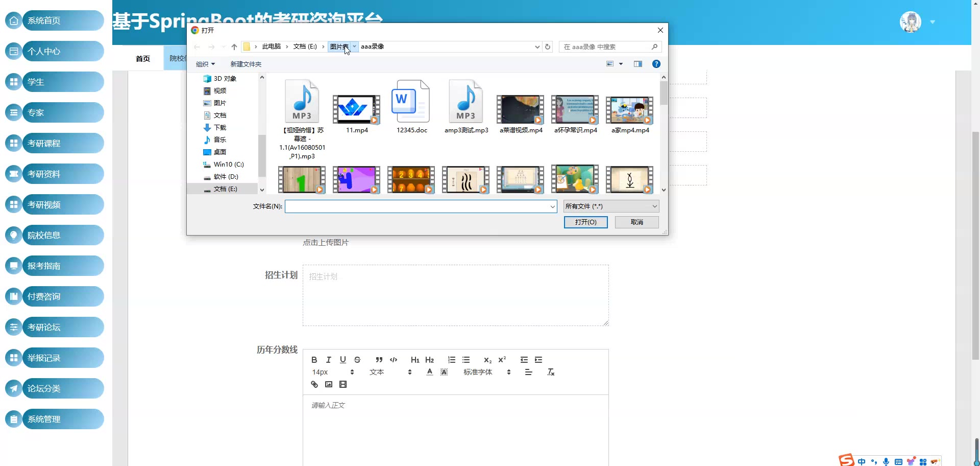Click the search box in aaa录像
The height and width of the screenshot is (466, 980).
[610, 46]
